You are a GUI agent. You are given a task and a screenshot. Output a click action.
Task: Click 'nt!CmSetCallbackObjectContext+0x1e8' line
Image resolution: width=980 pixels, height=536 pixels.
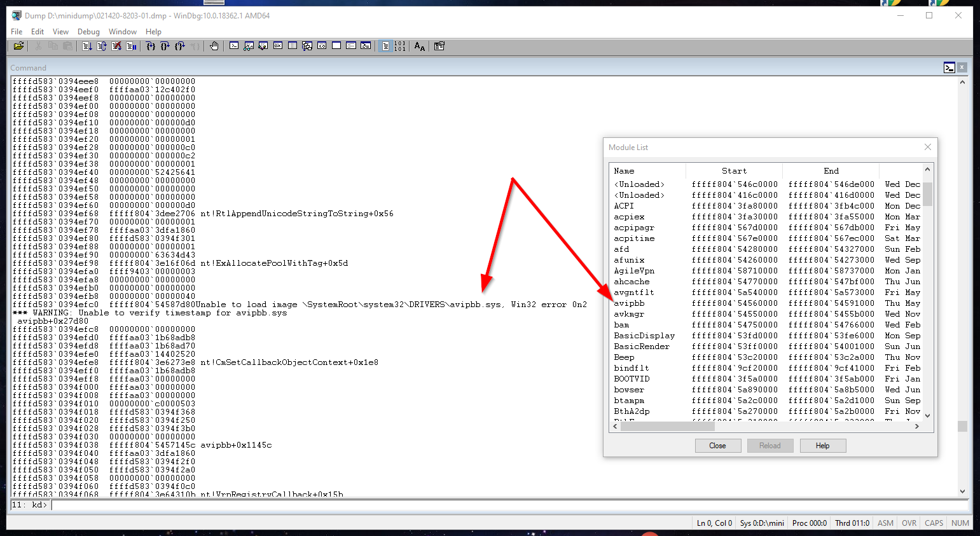coord(289,362)
